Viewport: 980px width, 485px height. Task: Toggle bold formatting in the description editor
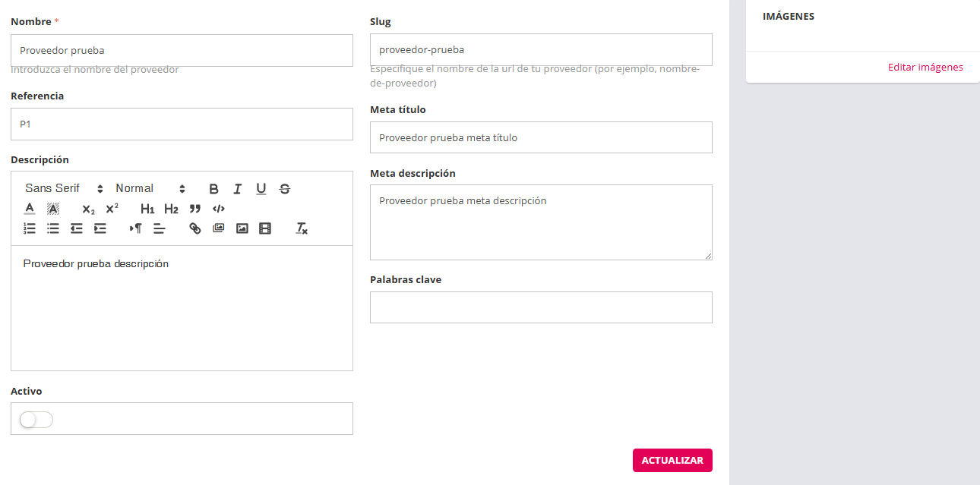[x=213, y=189]
